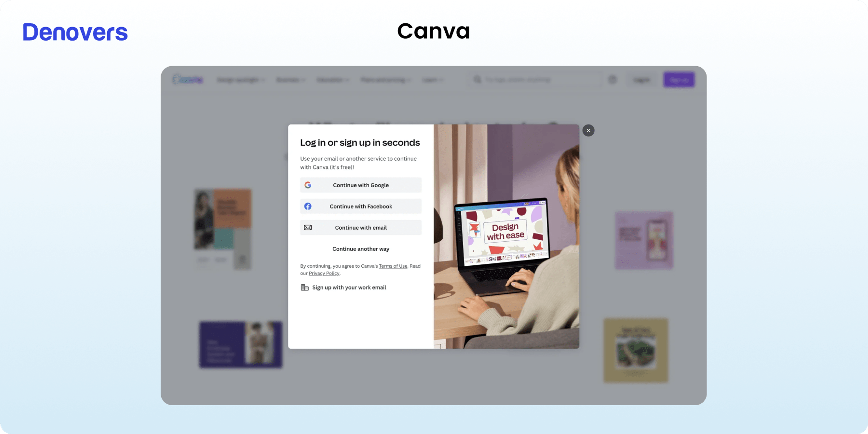Click the building icon beside work email
Viewport: 868px width, 434px height.
(305, 288)
